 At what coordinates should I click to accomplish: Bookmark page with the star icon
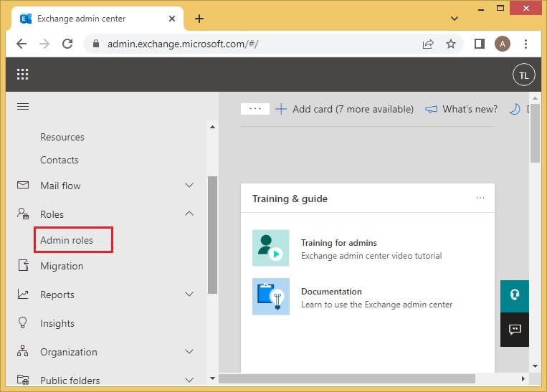pyautogui.click(x=451, y=44)
